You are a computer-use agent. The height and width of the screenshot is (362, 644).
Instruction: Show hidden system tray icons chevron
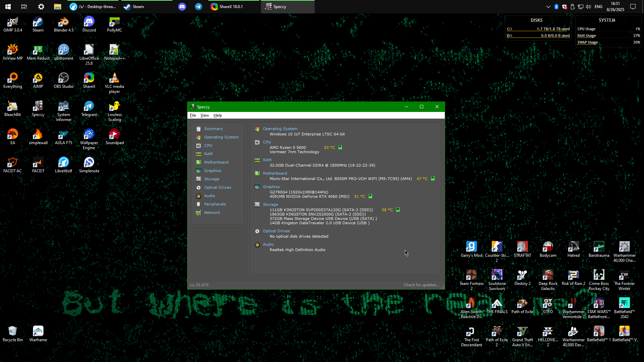pyautogui.click(x=548, y=7)
